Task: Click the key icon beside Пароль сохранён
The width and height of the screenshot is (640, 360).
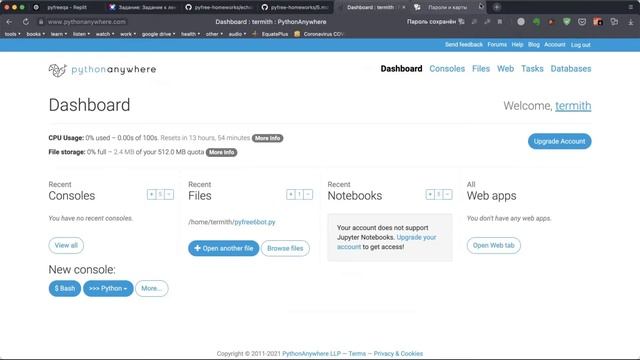Action: pos(462,22)
